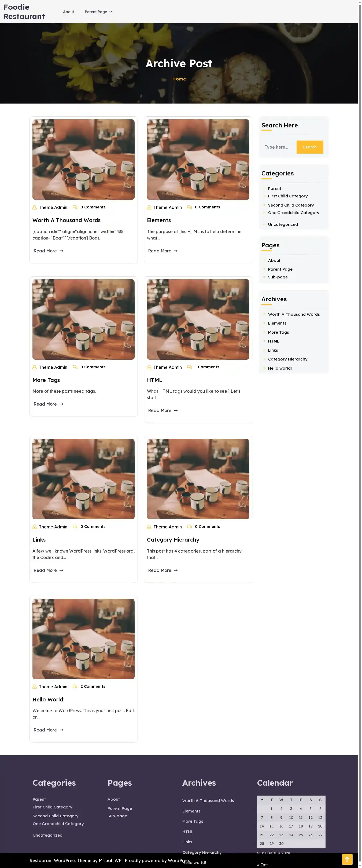The height and width of the screenshot is (868, 362).
Task: Click the scroll-to-top arrow button
Action: (347, 859)
